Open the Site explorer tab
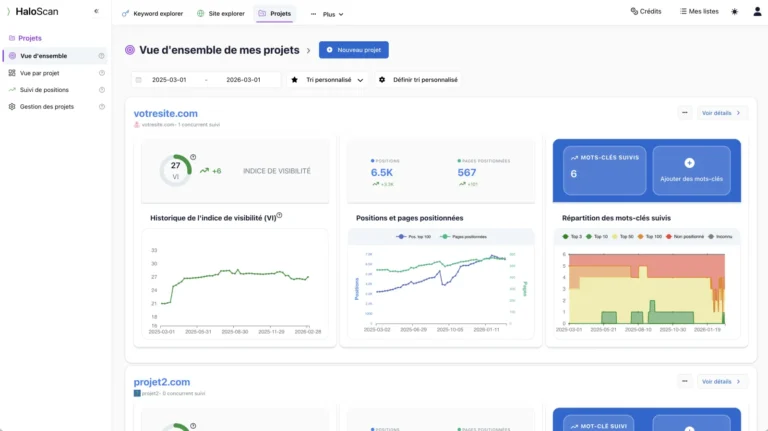The height and width of the screenshot is (431, 768). pos(221,14)
